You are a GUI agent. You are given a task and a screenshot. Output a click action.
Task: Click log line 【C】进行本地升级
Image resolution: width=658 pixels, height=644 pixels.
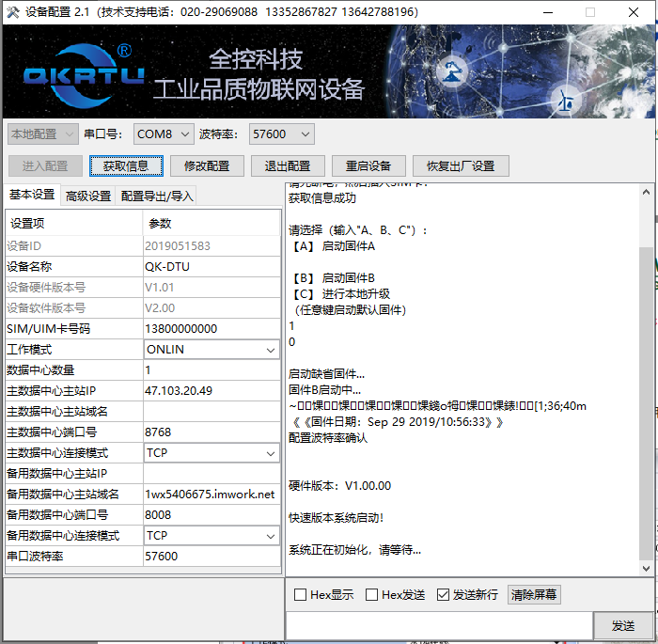tap(340, 294)
